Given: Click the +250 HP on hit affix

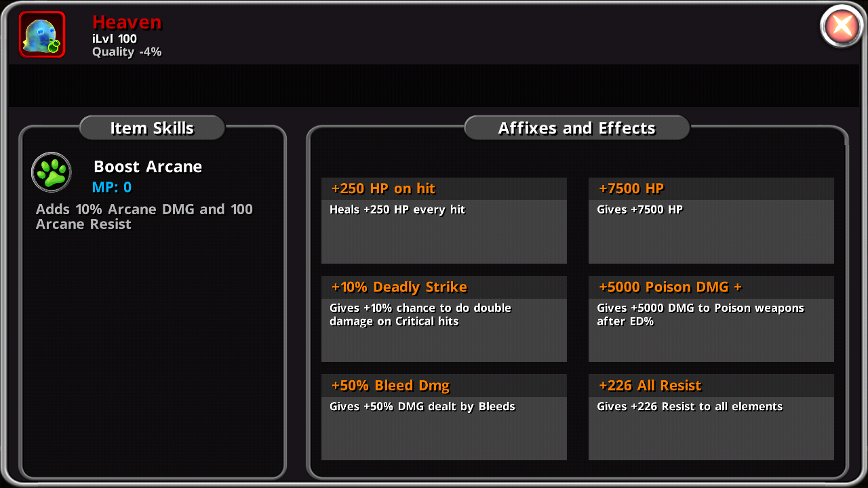Looking at the screenshot, I should coord(444,221).
